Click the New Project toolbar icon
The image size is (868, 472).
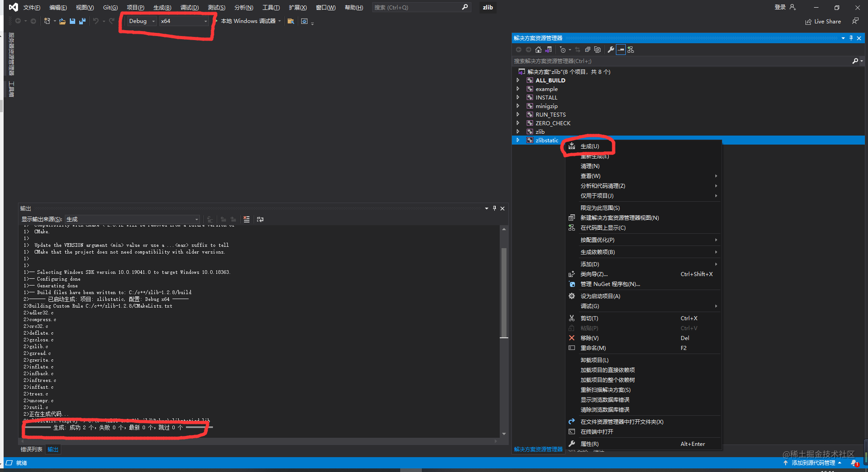[x=47, y=21]
